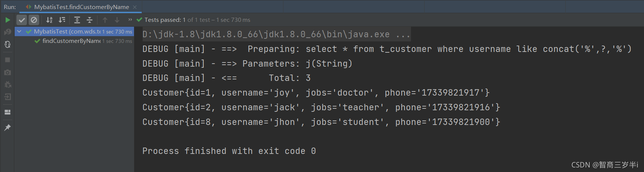The height and width of the screenshot is (172, 644).
Task: Switch to MybatisTest.findCustomerByName run tab
Action: pyautogui.click(x=81, y=7)
